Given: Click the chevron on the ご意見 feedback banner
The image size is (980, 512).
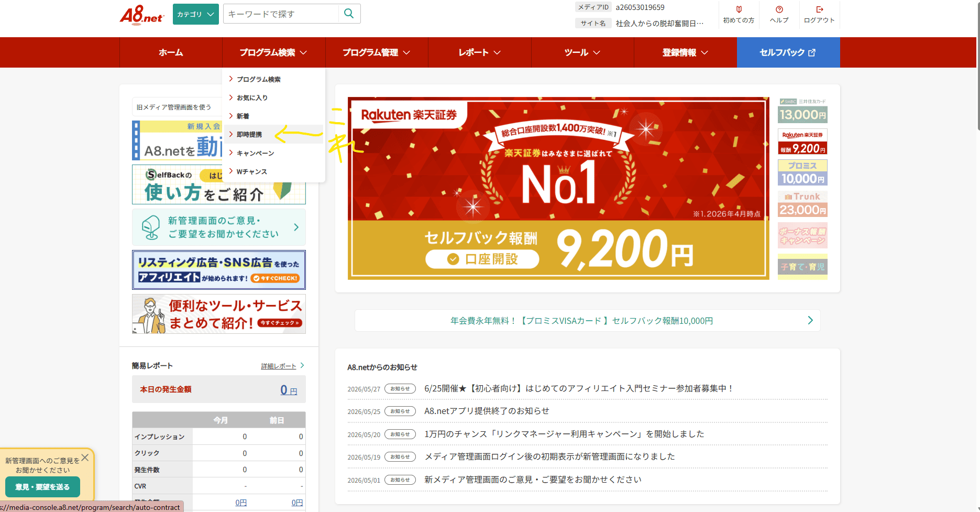Looking at the screenshot, I should pos(296,227).
